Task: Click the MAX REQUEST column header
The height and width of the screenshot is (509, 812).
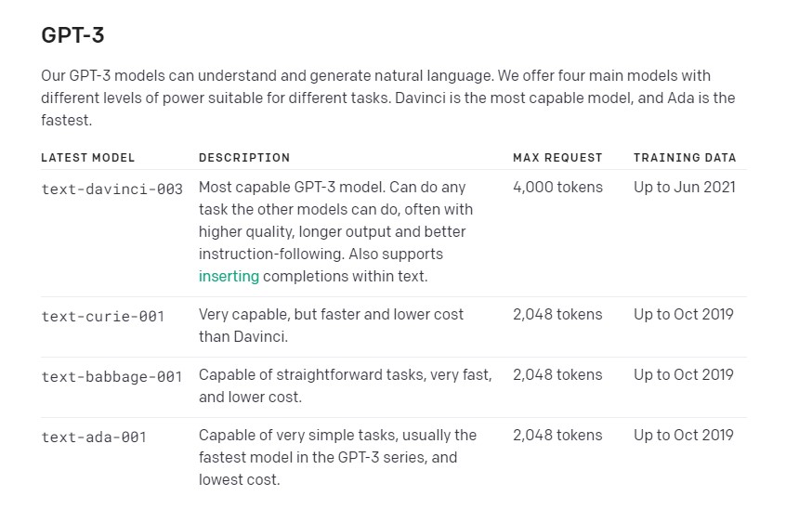Action: coord(557,157)
